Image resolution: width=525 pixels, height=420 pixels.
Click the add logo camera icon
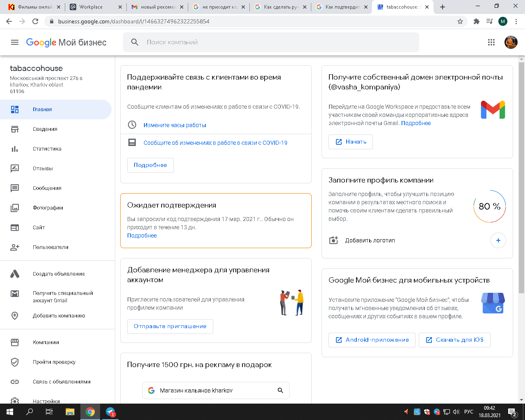pos(334,240)
